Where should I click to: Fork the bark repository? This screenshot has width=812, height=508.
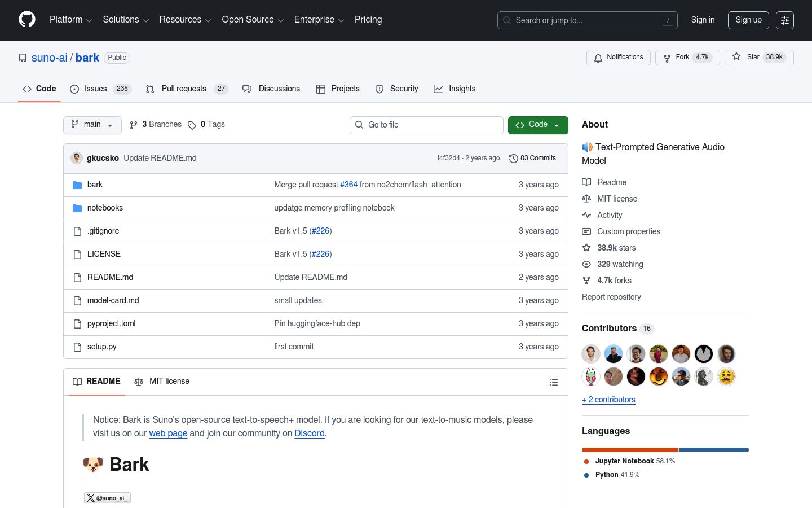[687, 58]
